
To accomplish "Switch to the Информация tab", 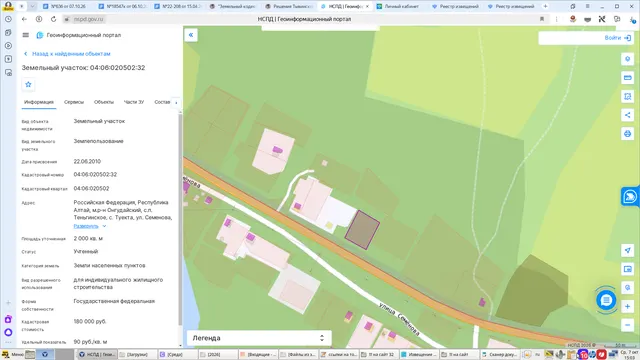I will (x=39, y=102).
